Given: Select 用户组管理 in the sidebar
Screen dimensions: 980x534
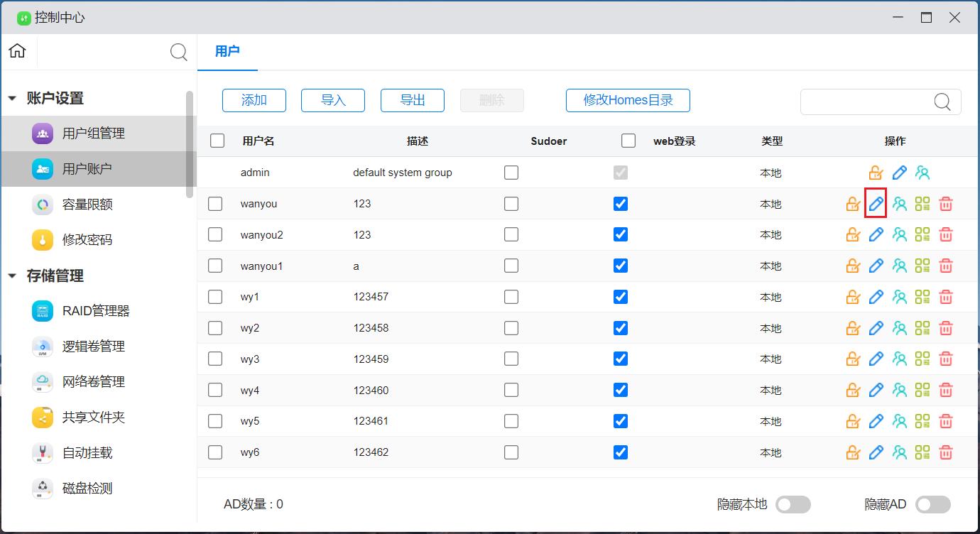Looking at the screenshot, I should (93, 133).
